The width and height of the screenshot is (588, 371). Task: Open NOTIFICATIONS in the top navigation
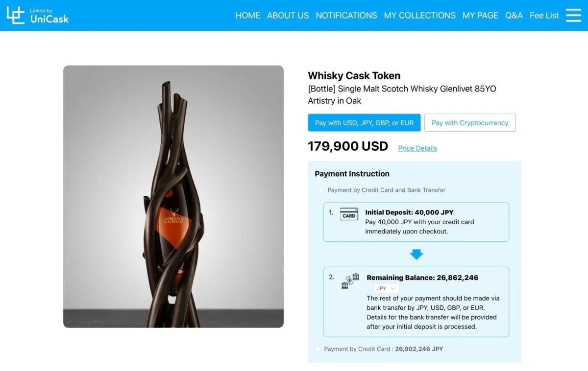(346, 15)
